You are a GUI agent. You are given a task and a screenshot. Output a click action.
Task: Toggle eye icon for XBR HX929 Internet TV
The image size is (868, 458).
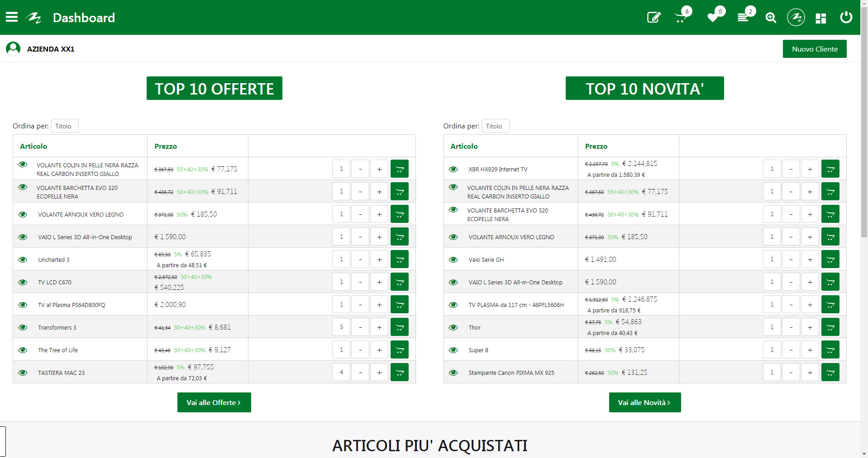pyautogui.click(x=453, y=169)
